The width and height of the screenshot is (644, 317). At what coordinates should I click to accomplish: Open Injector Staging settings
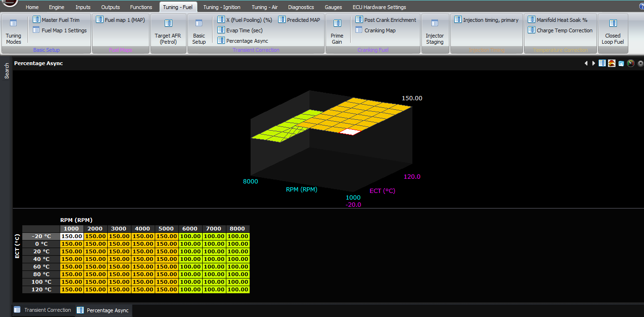tap(435, 31)
